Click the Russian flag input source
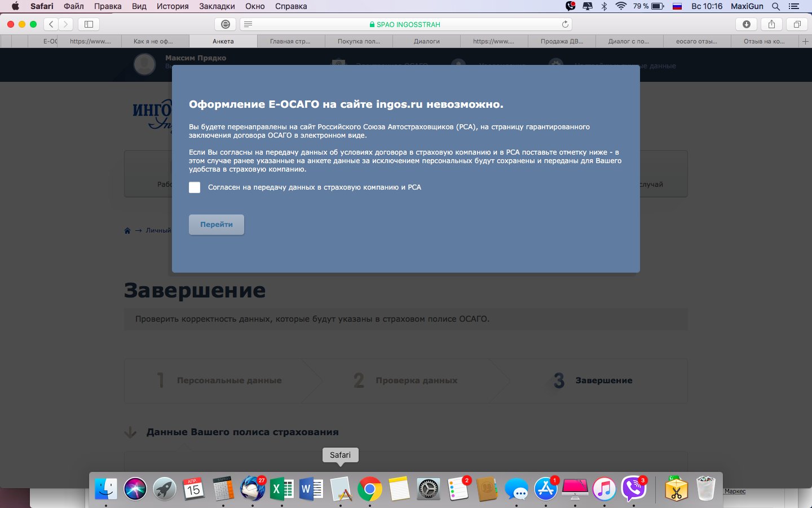Screen dimensions: 812x508 click(x=677, y=6)
